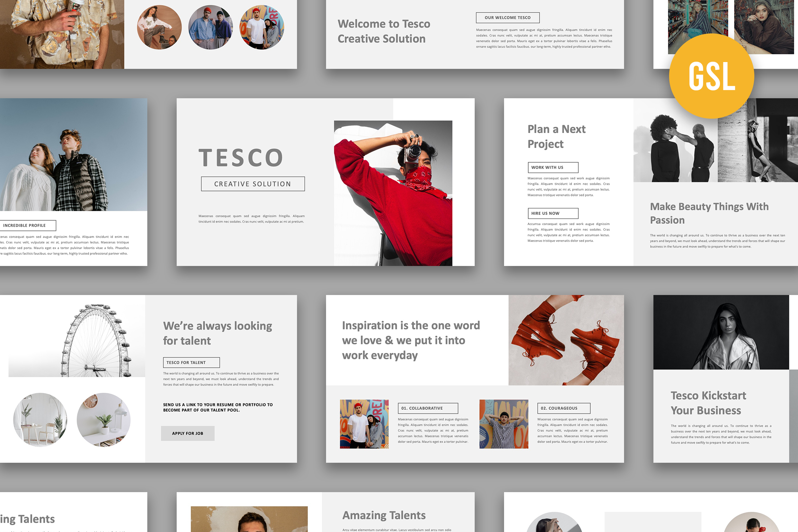Screen dimensions: 798x532
Task: Click the Plan a Next Project heading
Action: [556, 136]
